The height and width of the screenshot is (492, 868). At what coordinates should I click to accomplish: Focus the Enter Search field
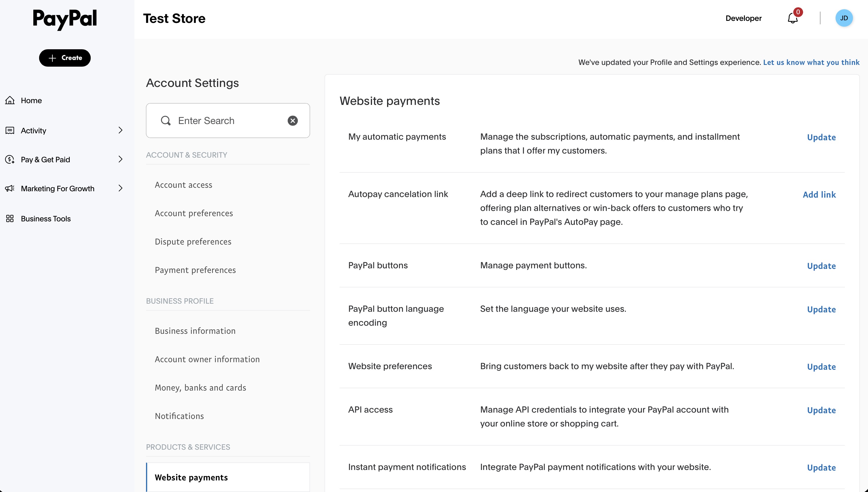point(228,121)
